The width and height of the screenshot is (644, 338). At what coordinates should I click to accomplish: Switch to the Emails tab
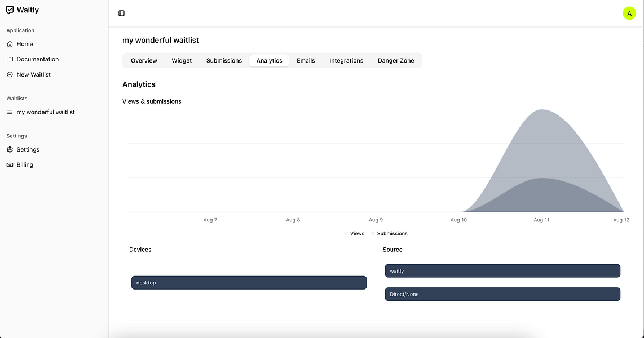coord(306,61)
